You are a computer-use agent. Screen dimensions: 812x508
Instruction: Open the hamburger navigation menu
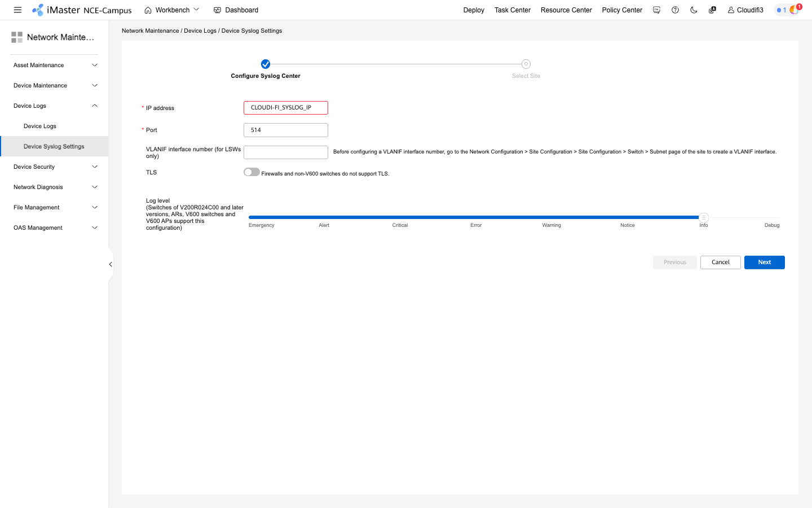click(x=17, y=10)
